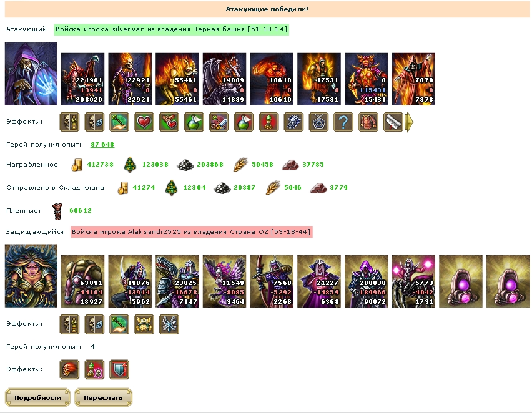Click the red flaming skull effect icon
The width and height of the screenshot is (532, 413).
(x=69, y=369)
